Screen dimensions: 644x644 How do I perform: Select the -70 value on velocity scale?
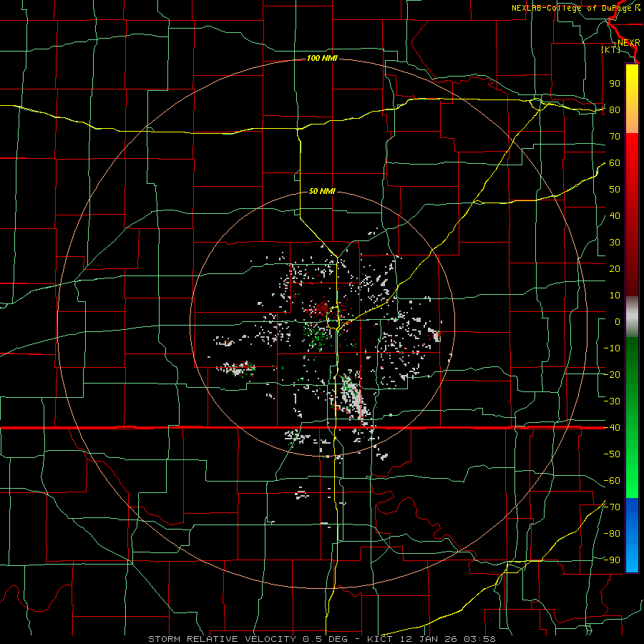pos(612,507)
